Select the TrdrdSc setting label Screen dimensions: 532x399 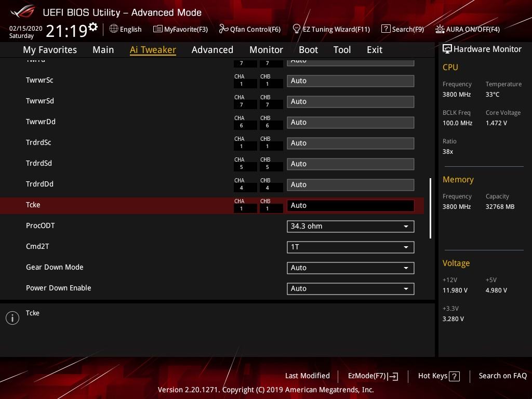[x=38, y=142]
